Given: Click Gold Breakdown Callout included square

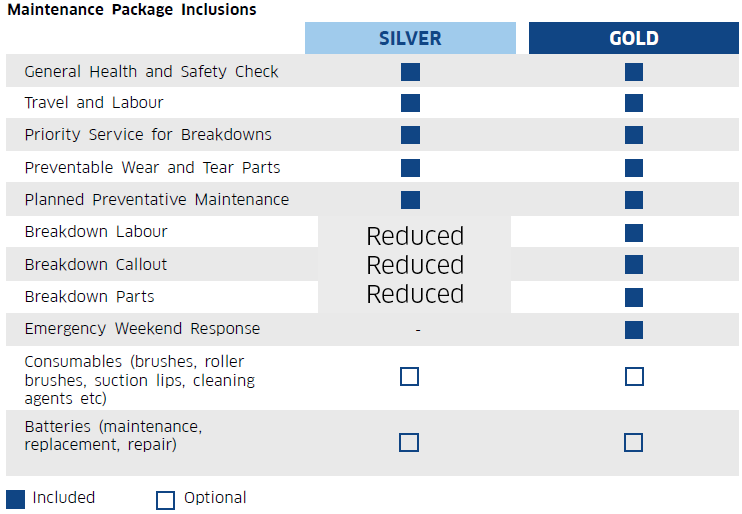Looking at the screenshot, I should pos(634,265).
